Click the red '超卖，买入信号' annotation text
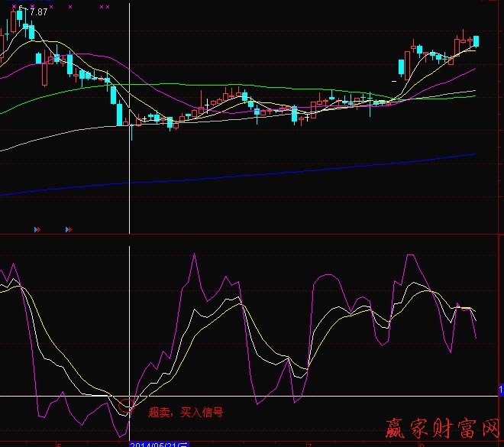504x447 pixels. (186, 413)
